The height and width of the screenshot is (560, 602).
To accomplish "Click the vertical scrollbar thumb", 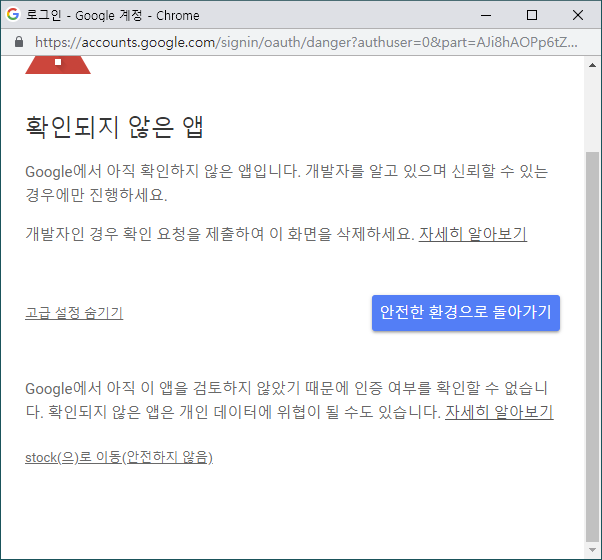I will [592, 346].
